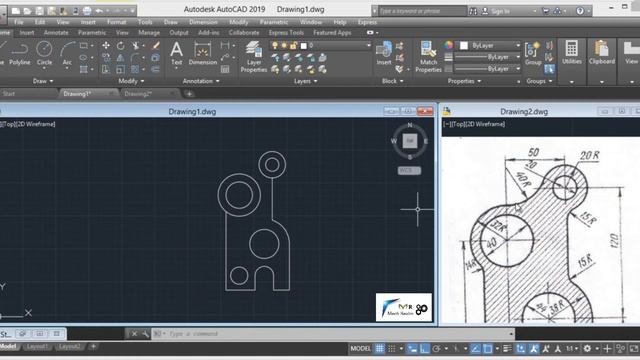This screenshot has height=360, width=640.
Task: Select the Move tool in Modify panel
Action: point(106,46)
